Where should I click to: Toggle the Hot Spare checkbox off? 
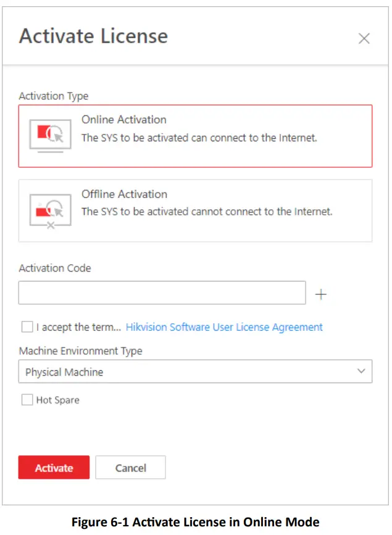coord(27,400)
